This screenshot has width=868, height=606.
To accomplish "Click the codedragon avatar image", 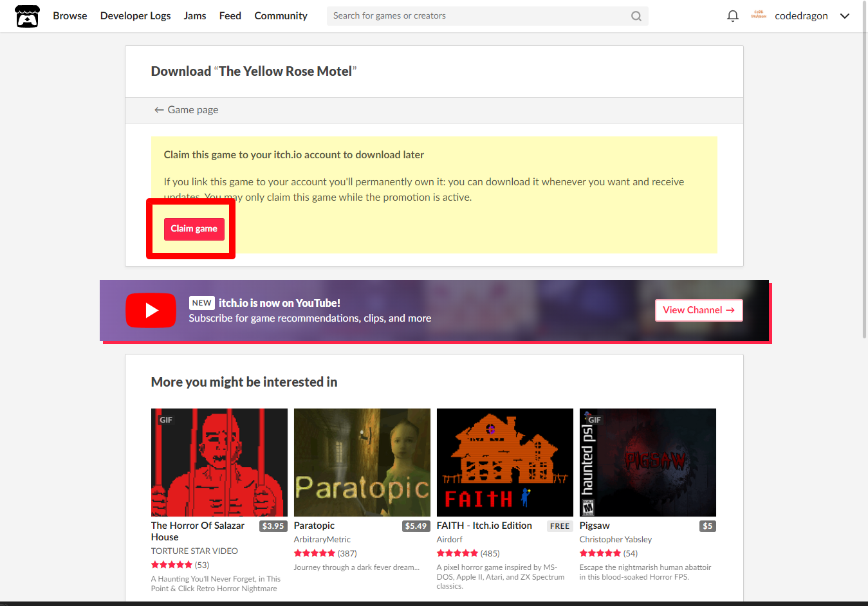I will [x=759, y=15].
